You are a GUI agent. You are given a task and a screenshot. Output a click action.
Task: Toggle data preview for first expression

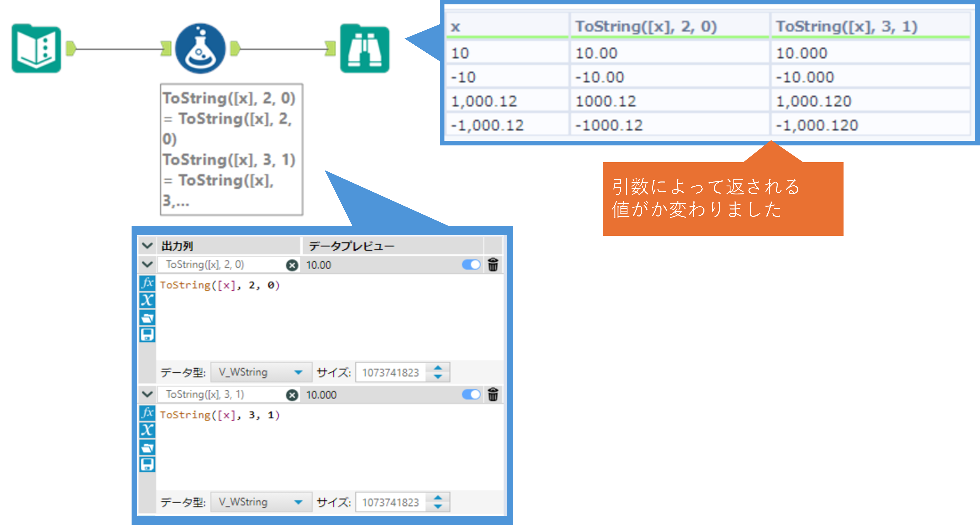click(x=471, y=265)
